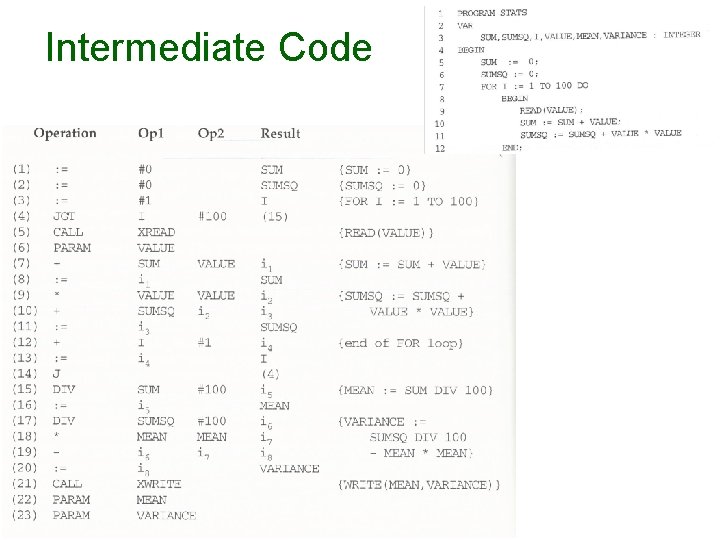This screenshot has height=540, width=720.
Task: Click the "{SUM := SUM + VALUE}" comment
Action: coord(412,264)
